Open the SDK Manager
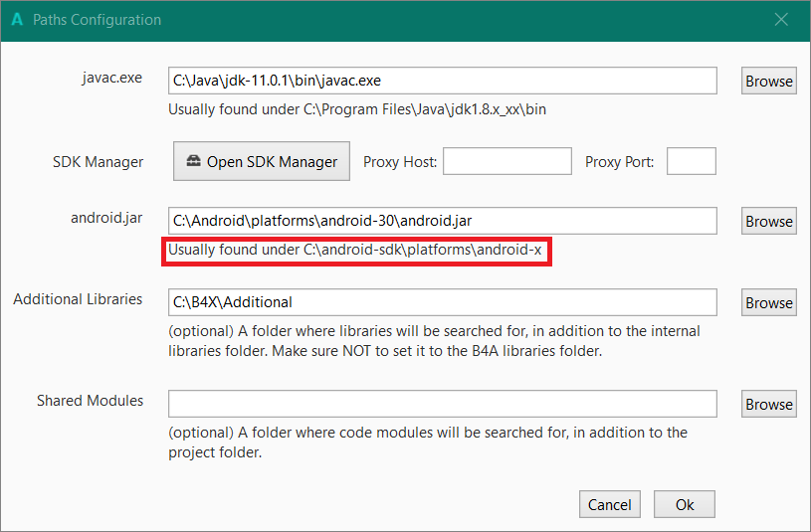811x532 pixels. 262,161
